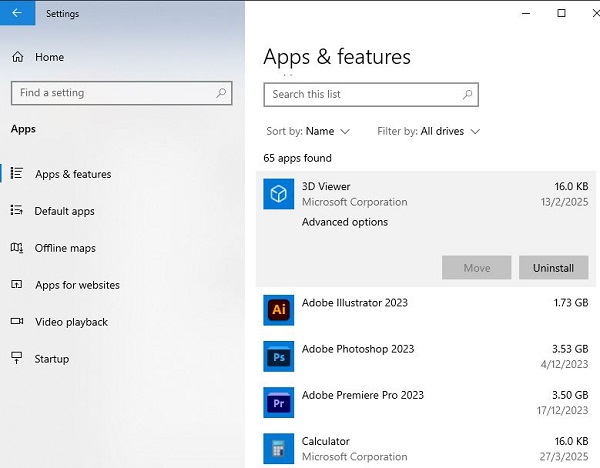Image resolution: width=600 pixels, height=468 pixels.
Task: Click the 27/3/2025 Calculator date
Action: [x=564, y=457]
